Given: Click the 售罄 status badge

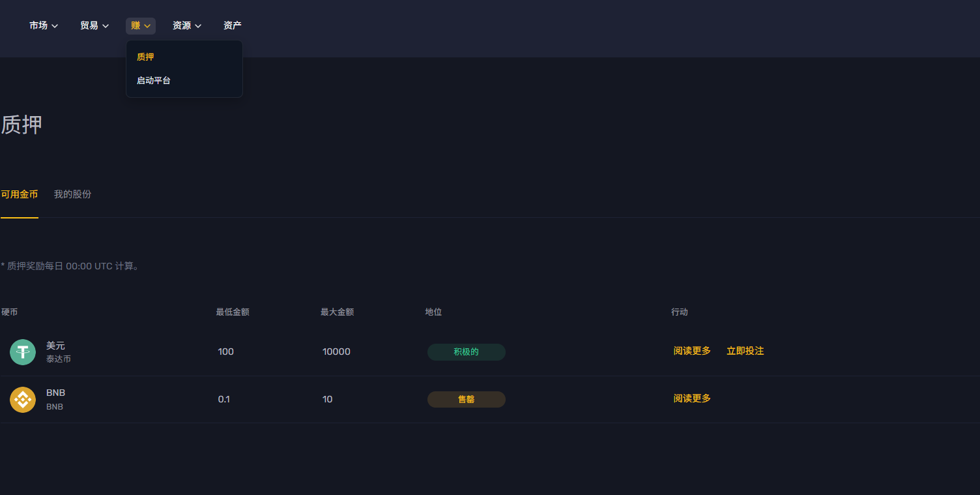Looking at the screenshot, I should coord(467,399).
